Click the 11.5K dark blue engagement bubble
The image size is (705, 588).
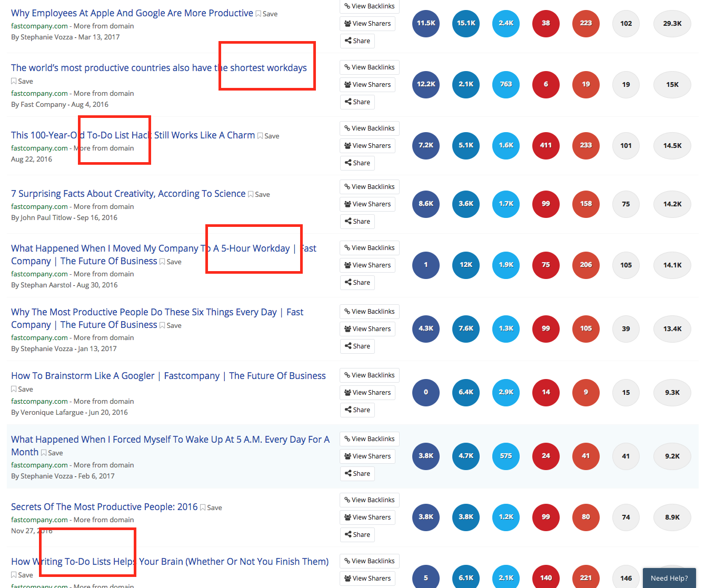point(426,23)
